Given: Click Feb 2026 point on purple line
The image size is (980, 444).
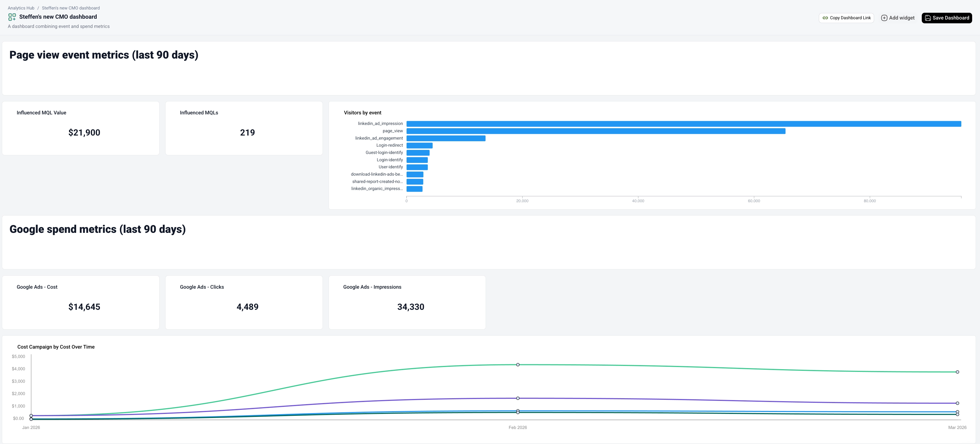Looking at the screenshot, I should point(518,398).
